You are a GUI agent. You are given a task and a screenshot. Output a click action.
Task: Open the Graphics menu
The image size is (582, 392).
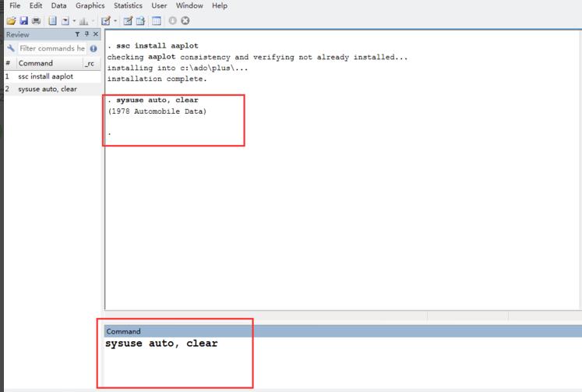(x=90, y=5)
